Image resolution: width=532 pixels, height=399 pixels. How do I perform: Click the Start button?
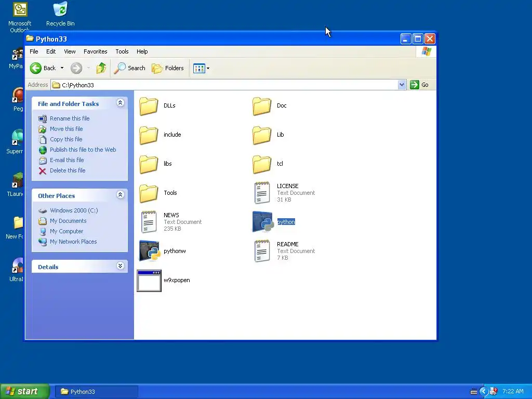coord(24,392)
